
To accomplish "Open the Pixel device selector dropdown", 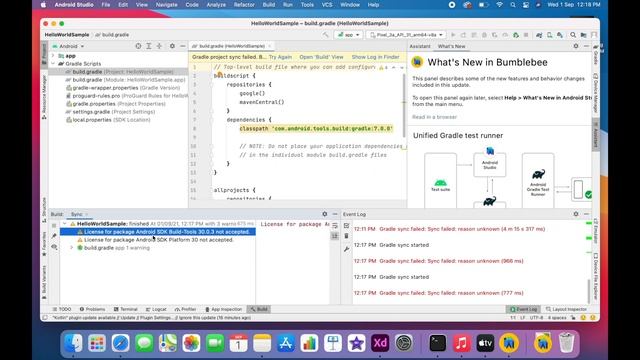I will pyautogui.click(x=406, y=35).
